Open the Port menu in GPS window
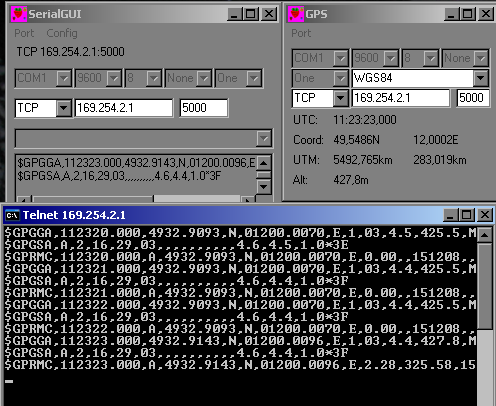 point(301,33)
